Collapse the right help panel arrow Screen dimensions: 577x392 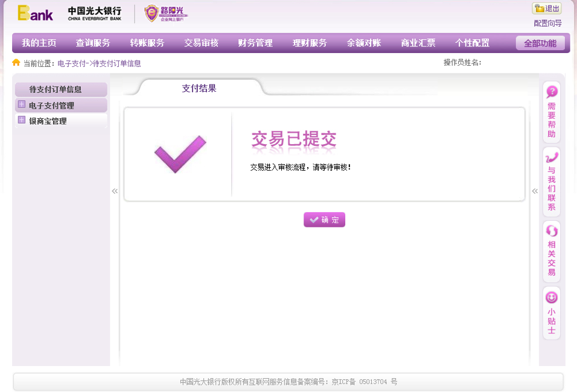click(535, 191)
